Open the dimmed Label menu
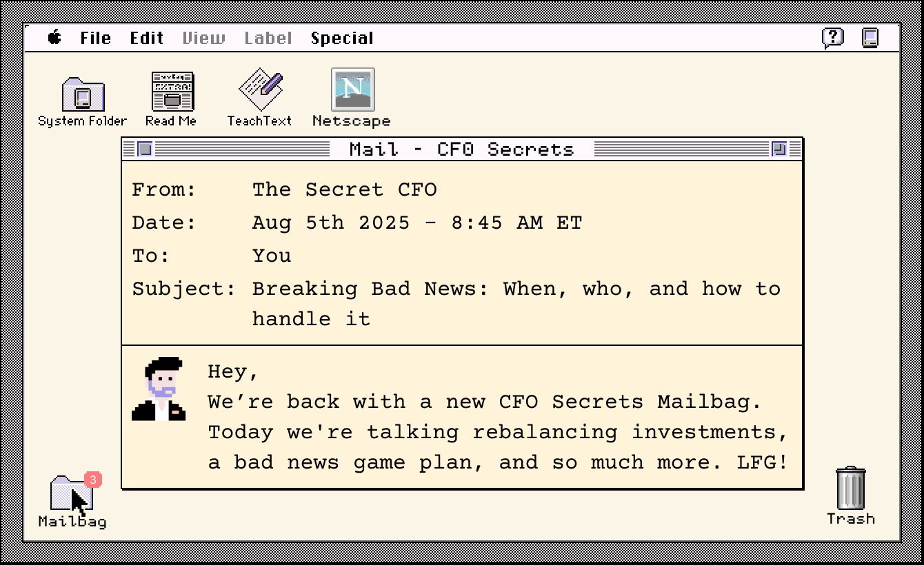Screen dimensions: 924x565 268,39
